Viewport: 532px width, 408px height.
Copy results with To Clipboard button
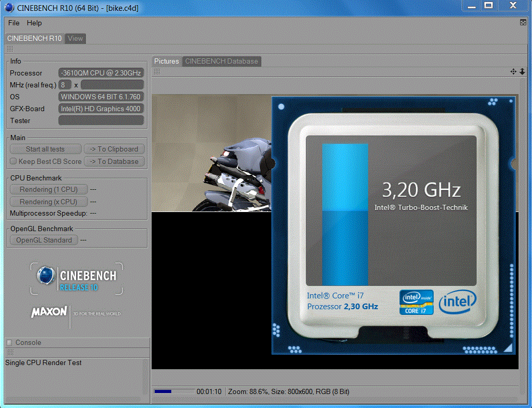[114, 149]
